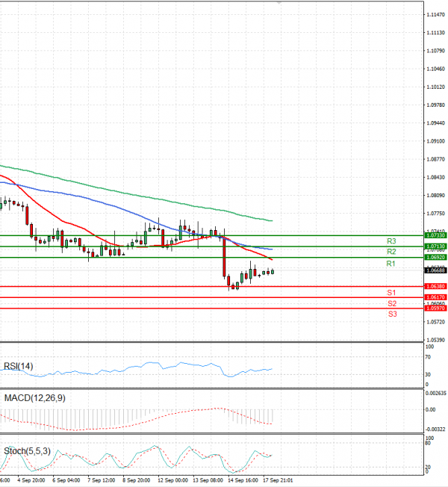This screenshot has width=448, height=487.
Task: Click the 14 Sep 16:00 time label
Action: coord(243,480)
